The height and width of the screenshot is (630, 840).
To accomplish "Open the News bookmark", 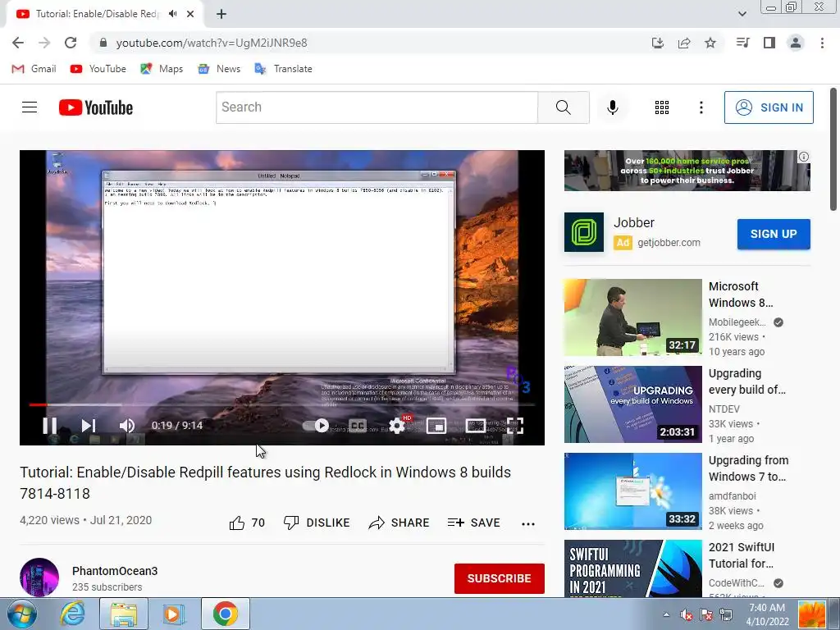I will [x=219, y=69].
